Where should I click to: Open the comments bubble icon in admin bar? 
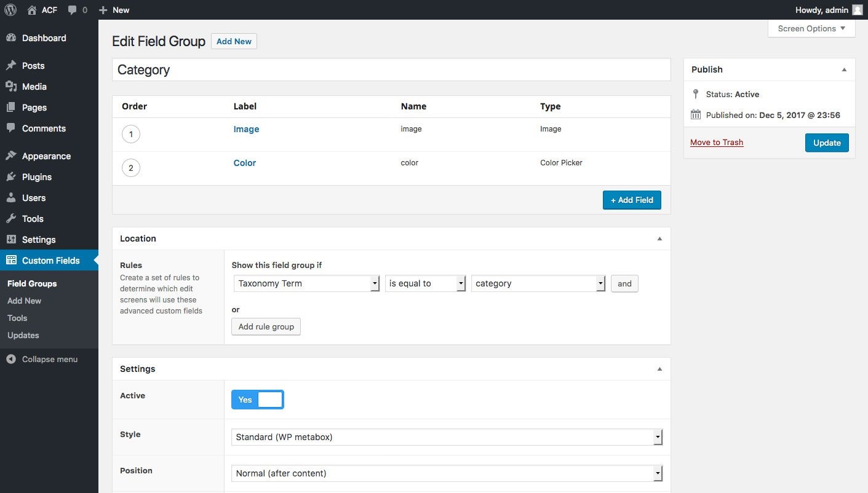[x=73, y=10]
